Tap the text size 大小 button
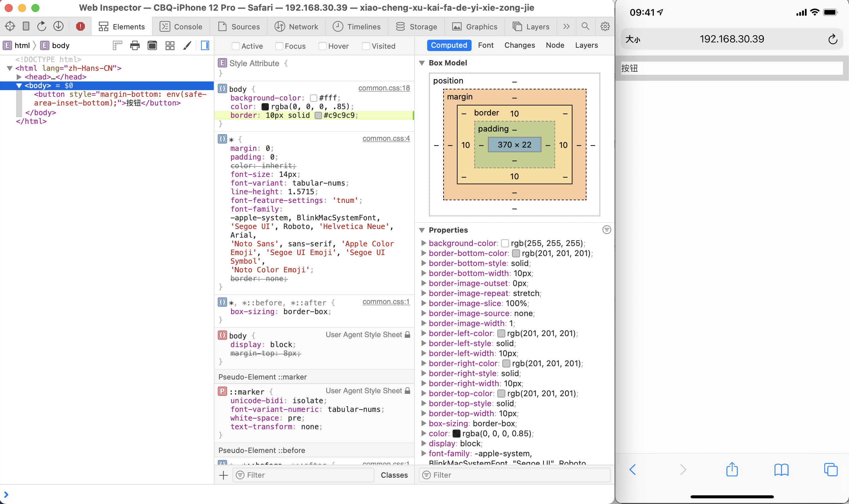849x504 pixels. 633,39
